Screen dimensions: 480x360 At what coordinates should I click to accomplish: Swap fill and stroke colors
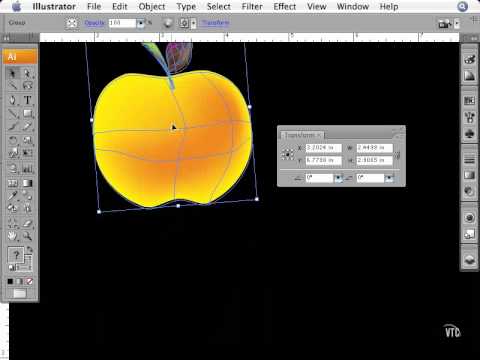(30, 249)
